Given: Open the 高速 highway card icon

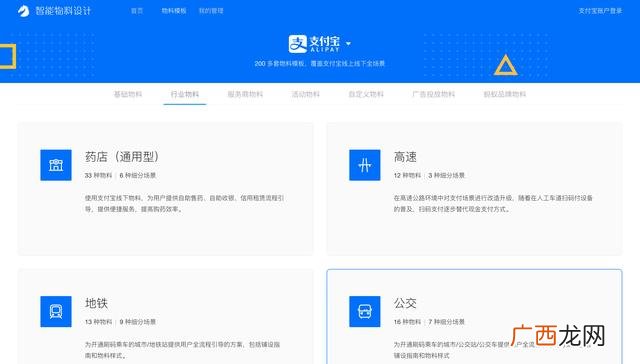Looking at the screenshot, I should 364,165.
